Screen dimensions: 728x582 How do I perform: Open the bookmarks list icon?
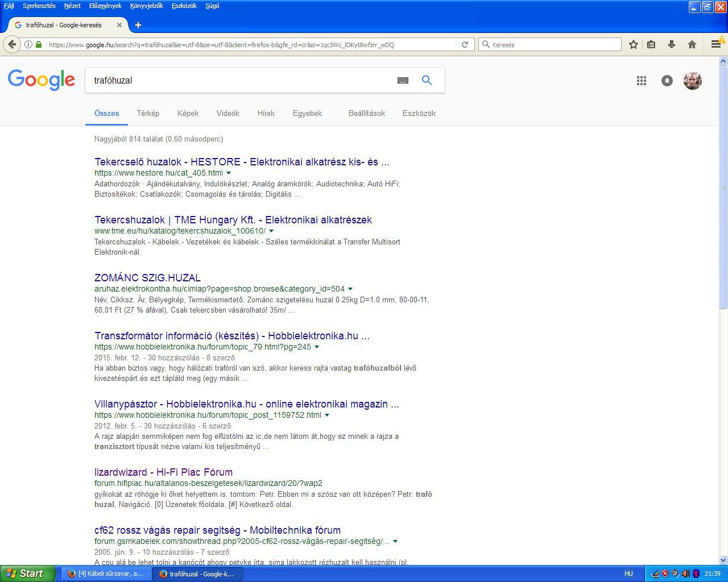(652, 44)
